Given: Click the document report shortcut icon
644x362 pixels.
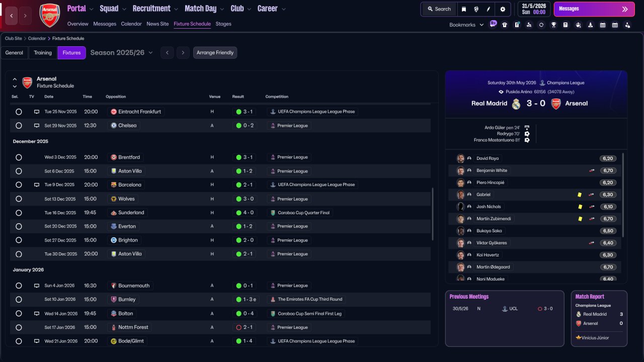Looking at the screenshot, I should point(566,25).
